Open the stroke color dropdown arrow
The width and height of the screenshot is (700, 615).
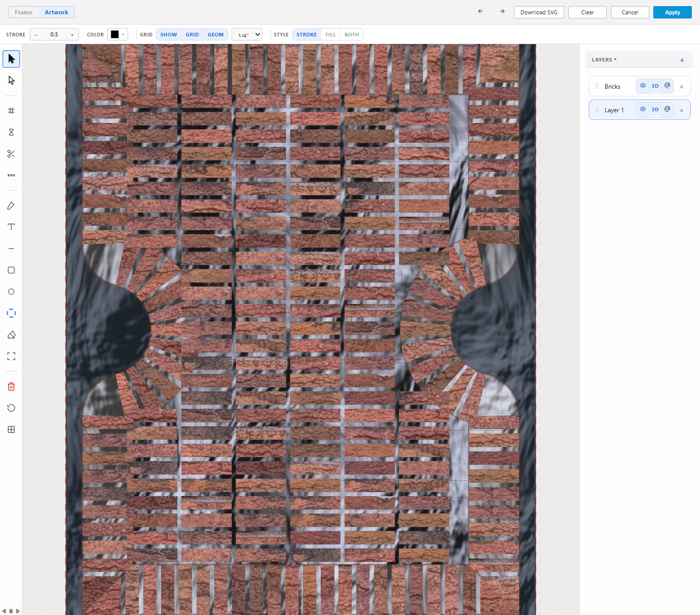[123, 34]
